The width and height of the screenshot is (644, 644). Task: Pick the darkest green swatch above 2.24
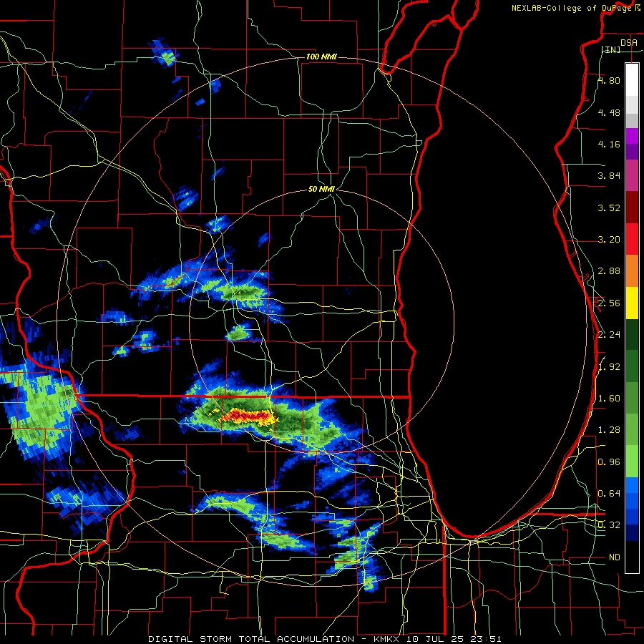point(632,334)
